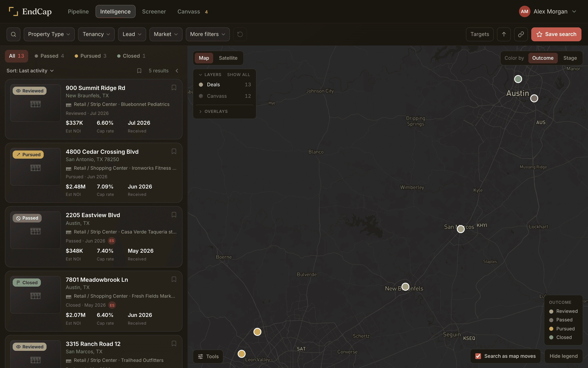
Task: Select the New Braunfels map pin
Action: (x=405, y=287)
